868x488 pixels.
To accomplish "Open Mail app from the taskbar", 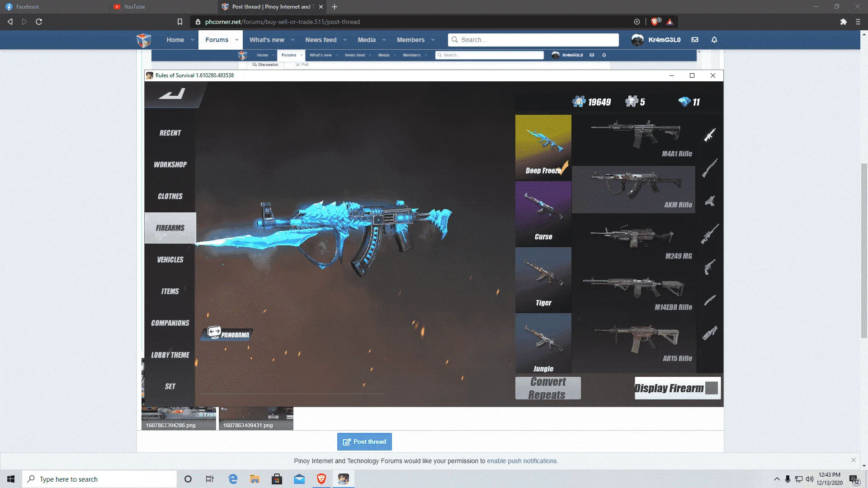I will (299, 479).
